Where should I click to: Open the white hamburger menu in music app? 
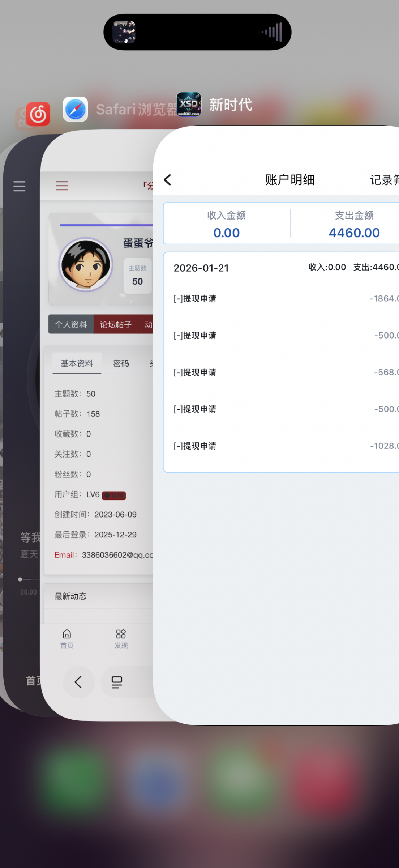coord(20,186)
